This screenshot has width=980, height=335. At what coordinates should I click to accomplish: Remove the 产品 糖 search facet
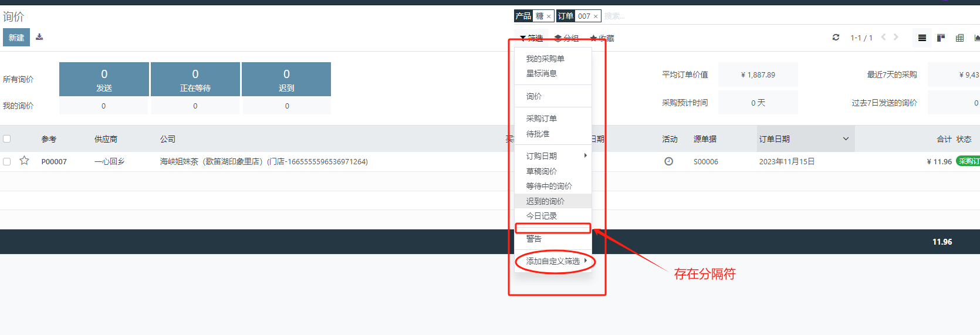click(549, 16)
